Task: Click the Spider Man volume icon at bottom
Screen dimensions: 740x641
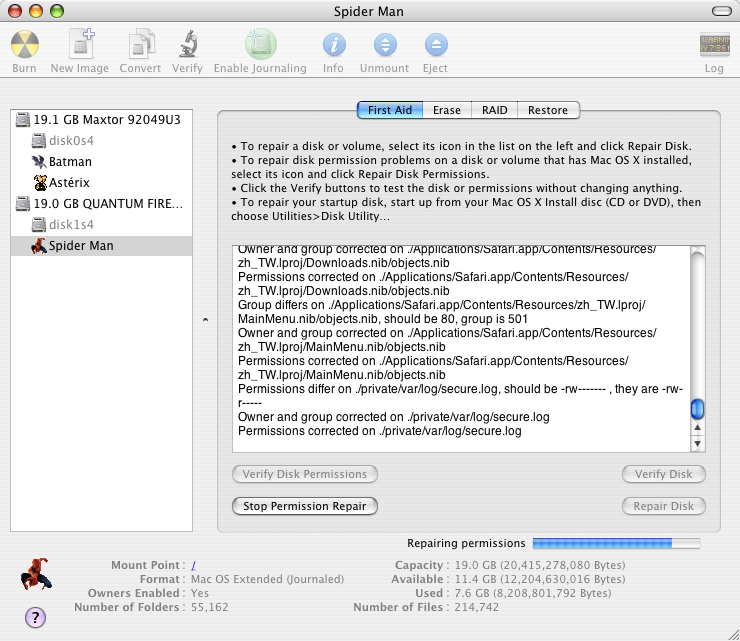Action: (36, 574)
